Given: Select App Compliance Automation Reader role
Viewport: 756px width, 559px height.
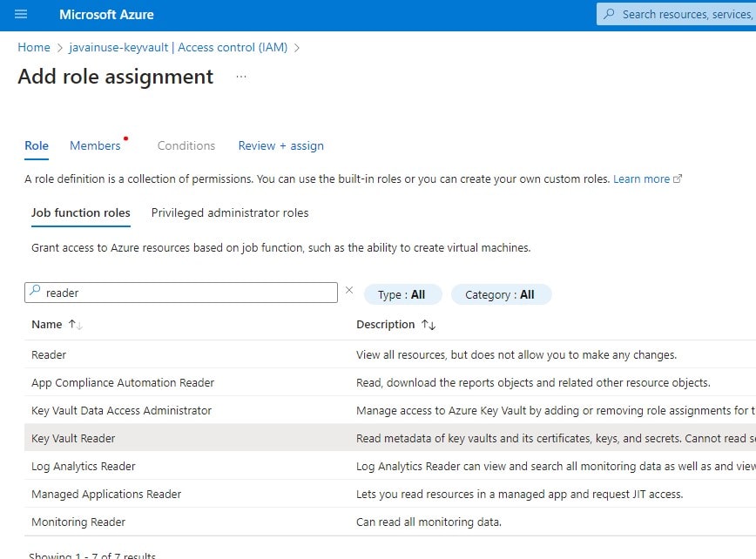Looking at the screenshot, I should [x=390, y=382].
